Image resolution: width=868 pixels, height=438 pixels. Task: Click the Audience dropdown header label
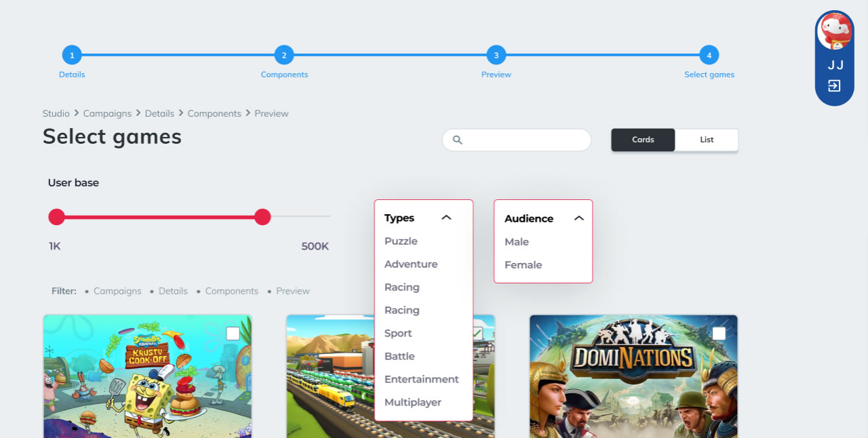(x=529, y=218)
